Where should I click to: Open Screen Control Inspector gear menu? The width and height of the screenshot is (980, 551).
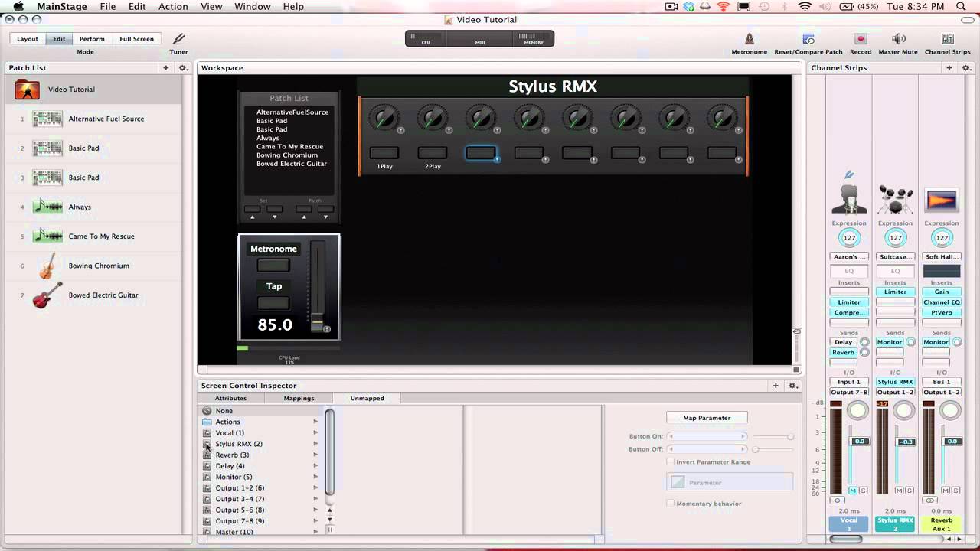pos(793,386)
